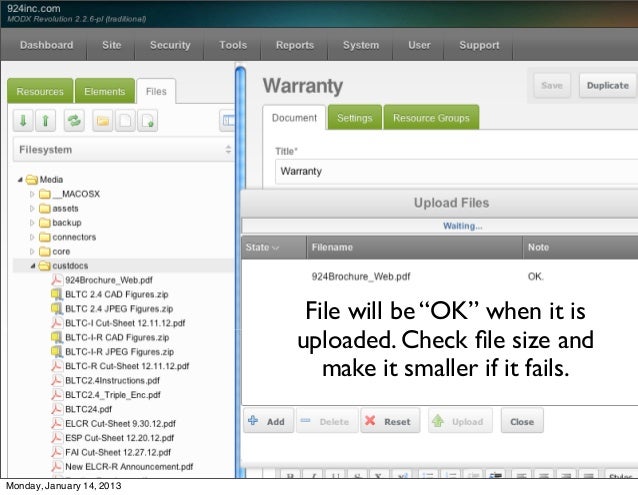Sort by the Filename column header
Image resolution: width=638 pixels, height=495 pixels.
click(x=414, y=247)
